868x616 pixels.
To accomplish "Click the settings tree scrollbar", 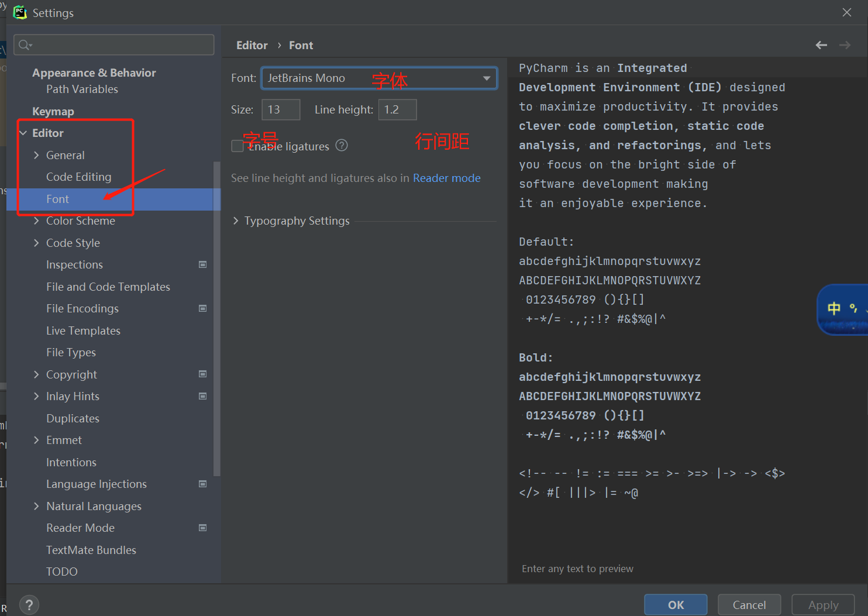I will pos(217,319).
